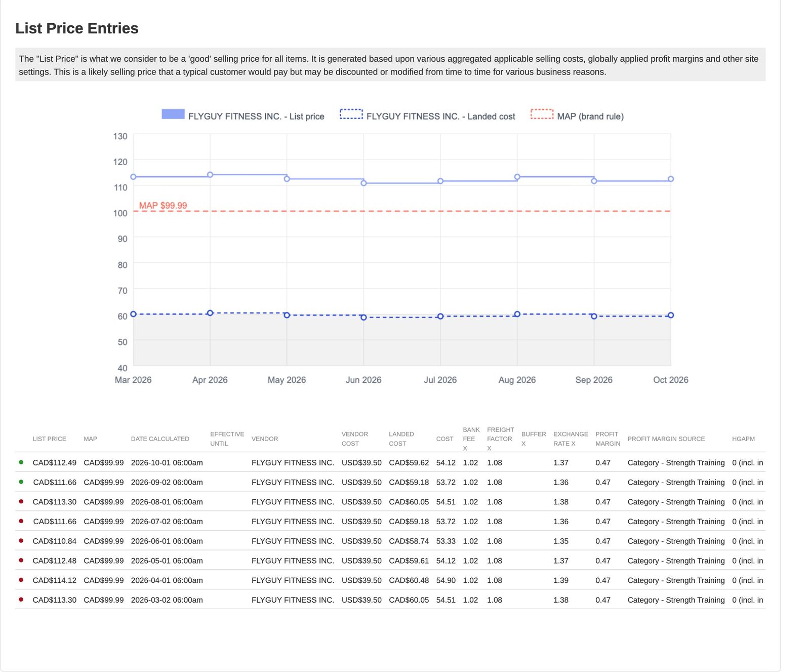Select the List price data point at Oct 2026
The height and width of the screenshot is (672, 810).
[x=671, y=179]
